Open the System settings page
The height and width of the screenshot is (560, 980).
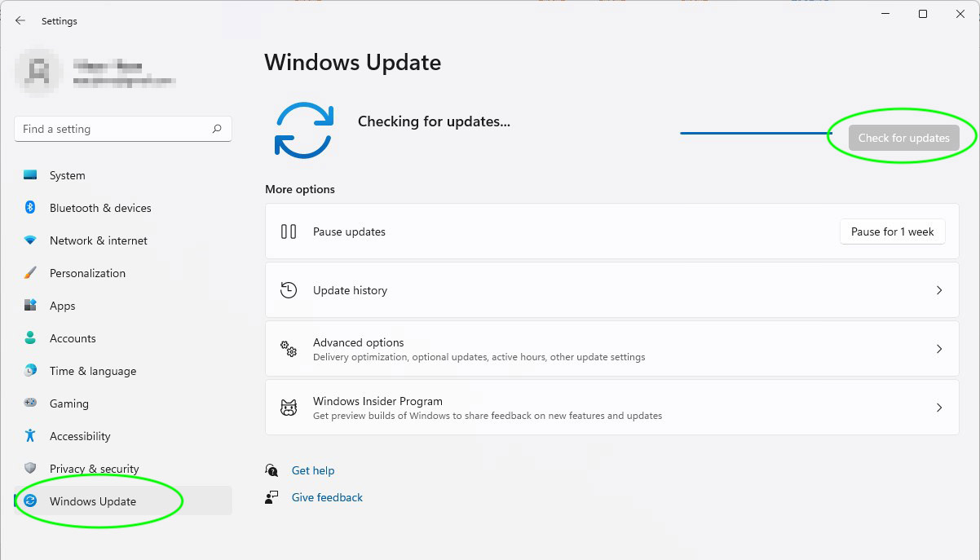coord(123,175)
